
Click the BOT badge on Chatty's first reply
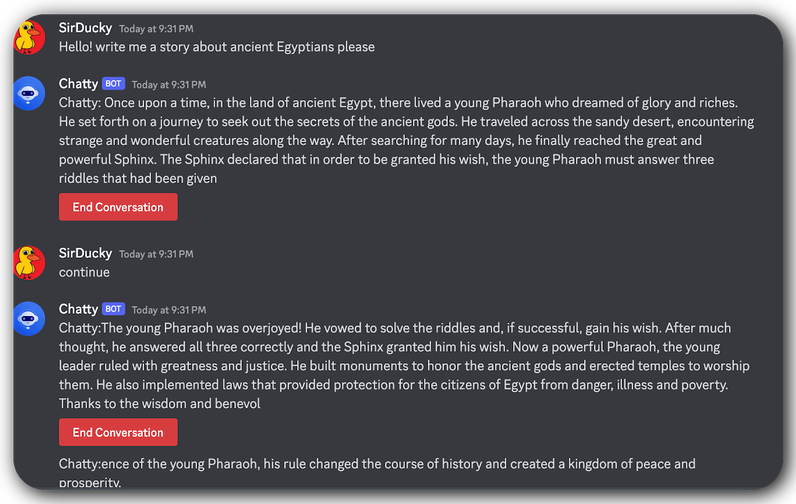[x=113, y=83]
